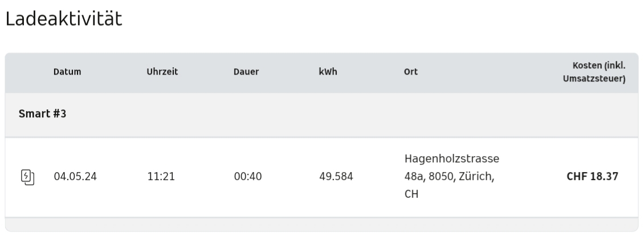
Task: Click the duration value 00:40
Action: 248,177
